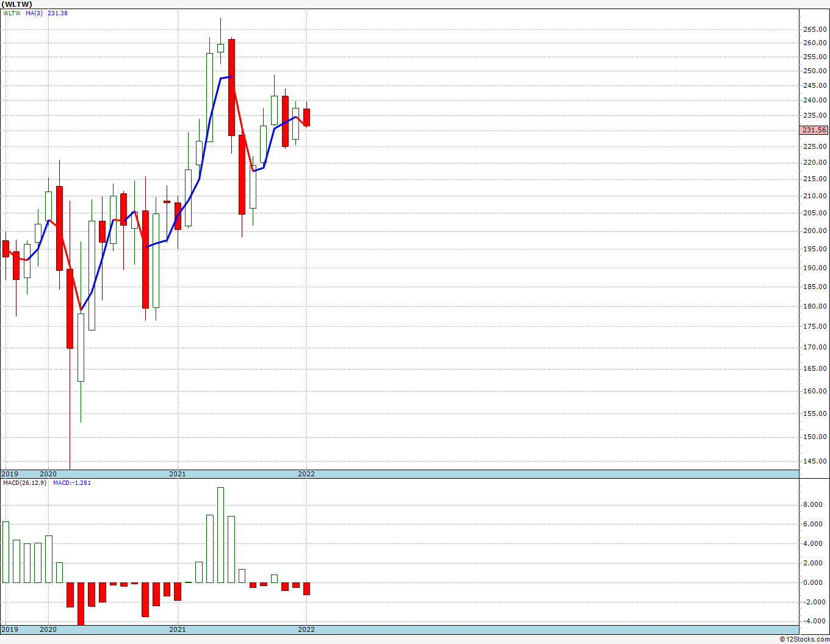Screen dimensions: 830x644
Task: Click 2019 on the price chart time axis
Action: [9, 474]
